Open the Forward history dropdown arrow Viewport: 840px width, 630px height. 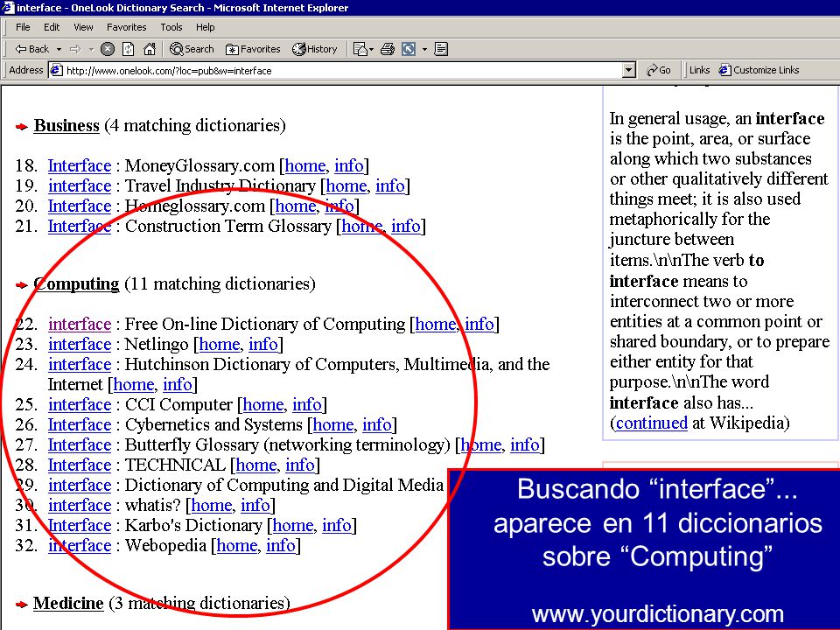pos(91,49)
